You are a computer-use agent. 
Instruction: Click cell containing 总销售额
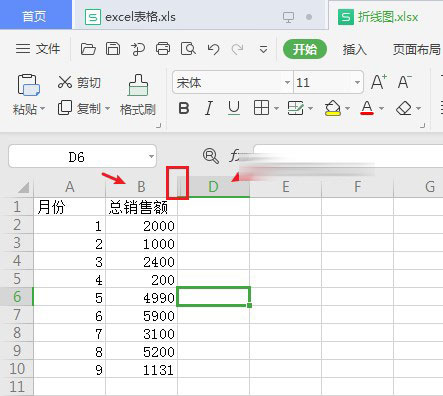[x=141, y=207]
